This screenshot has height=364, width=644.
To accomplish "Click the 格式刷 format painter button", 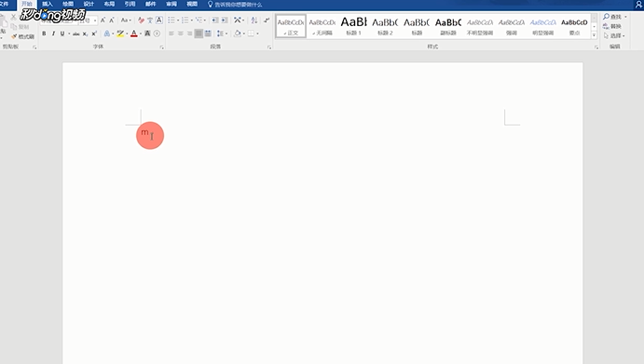I will tap(23, 36).
